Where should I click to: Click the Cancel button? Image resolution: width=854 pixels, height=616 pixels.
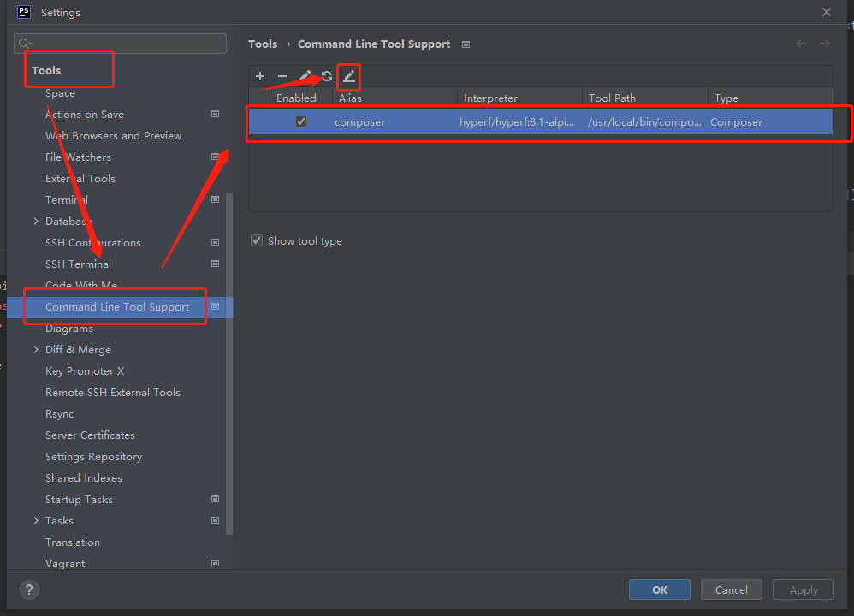[x=731, y=589]
